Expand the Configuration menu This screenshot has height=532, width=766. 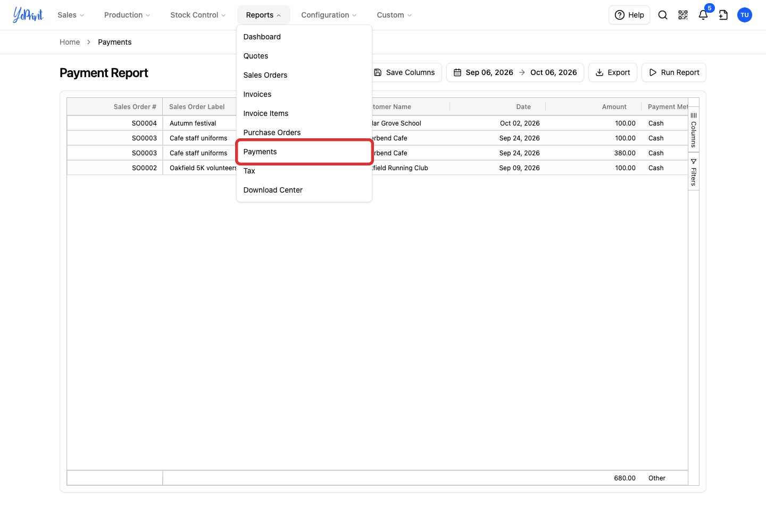pyautogui.click(x=329, y=15)
